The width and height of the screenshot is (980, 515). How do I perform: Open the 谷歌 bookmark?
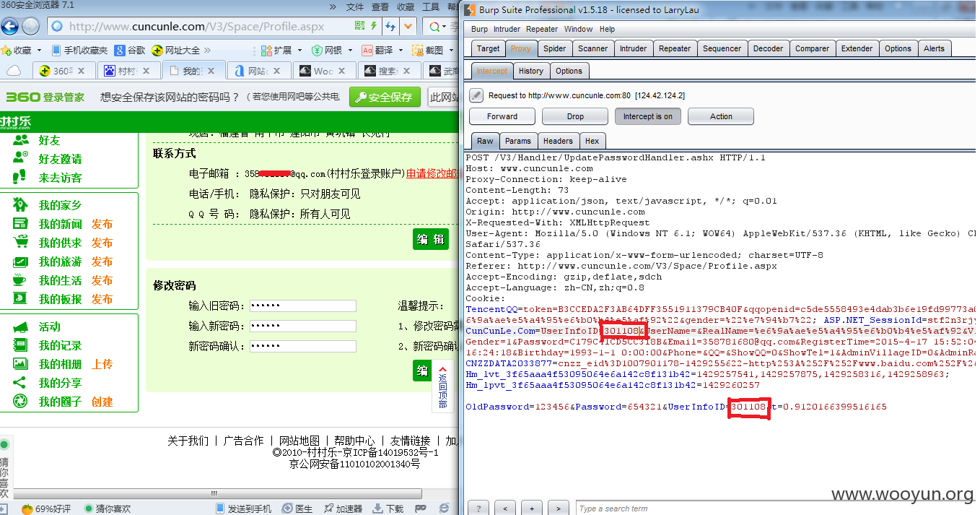tap(131, 51)
